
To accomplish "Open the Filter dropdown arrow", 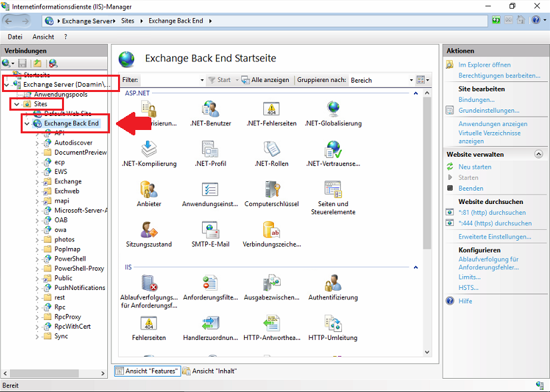I will (x=202, y=80).
